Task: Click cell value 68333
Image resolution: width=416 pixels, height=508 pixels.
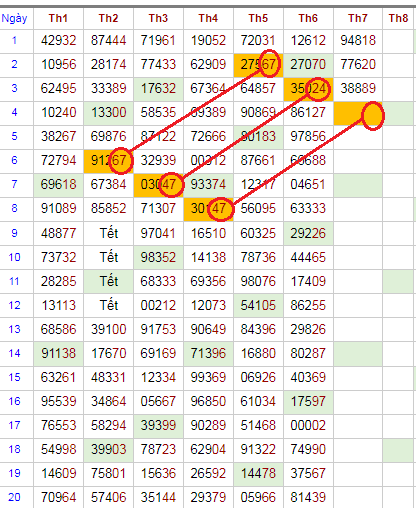Action: click(x=158, y=281)
